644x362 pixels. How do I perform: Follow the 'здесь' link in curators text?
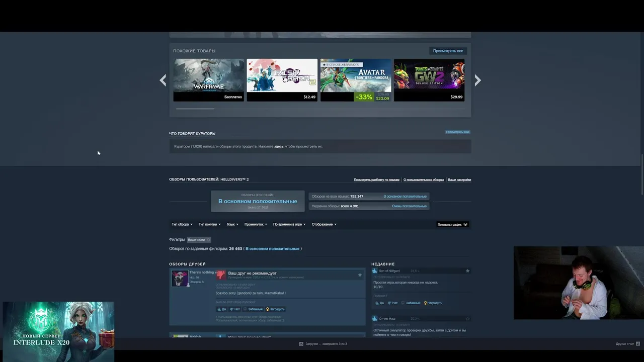279,146
